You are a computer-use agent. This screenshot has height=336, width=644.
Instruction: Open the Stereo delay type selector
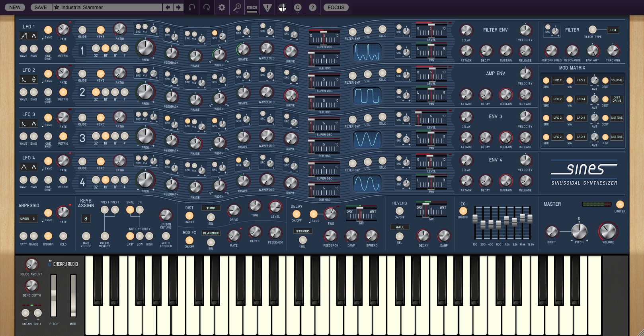(303, 231)
